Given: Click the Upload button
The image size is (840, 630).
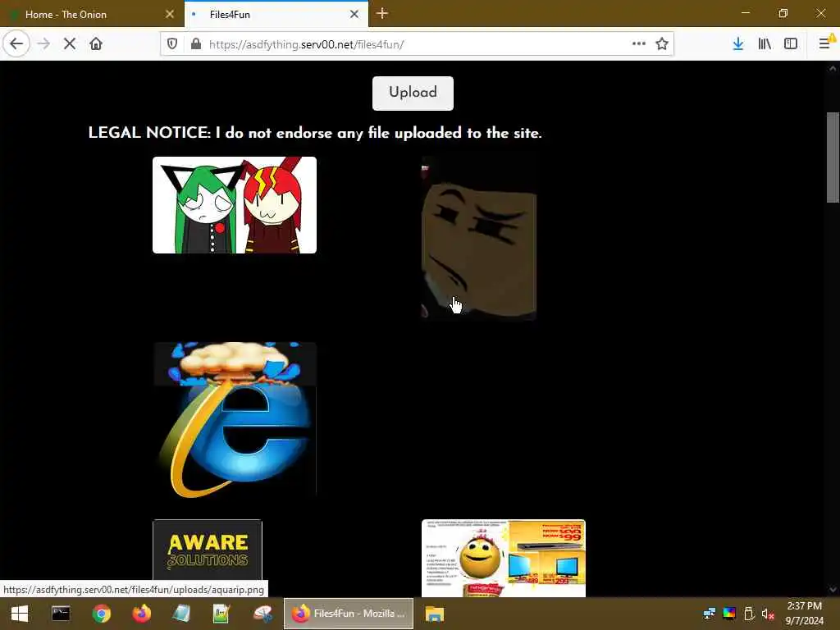Looking at the screenshot, I should 413,94.
